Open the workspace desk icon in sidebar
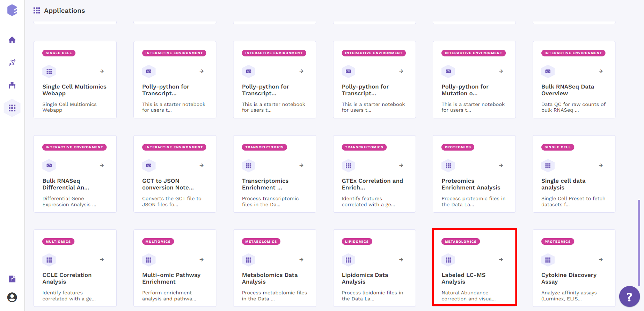The width and height of the screenshot is (644, 311). (12, 85)
